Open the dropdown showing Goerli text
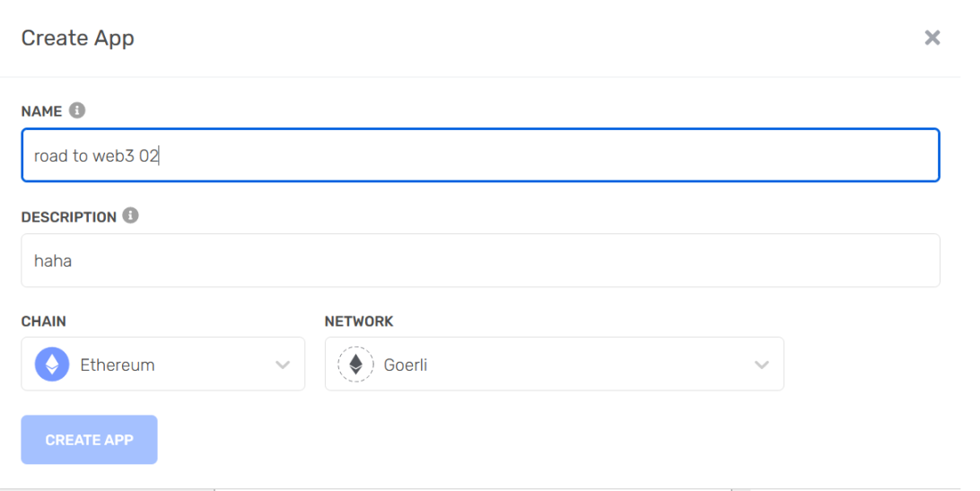This screenshot has height=491, width=980. click(x=406, y=364)
